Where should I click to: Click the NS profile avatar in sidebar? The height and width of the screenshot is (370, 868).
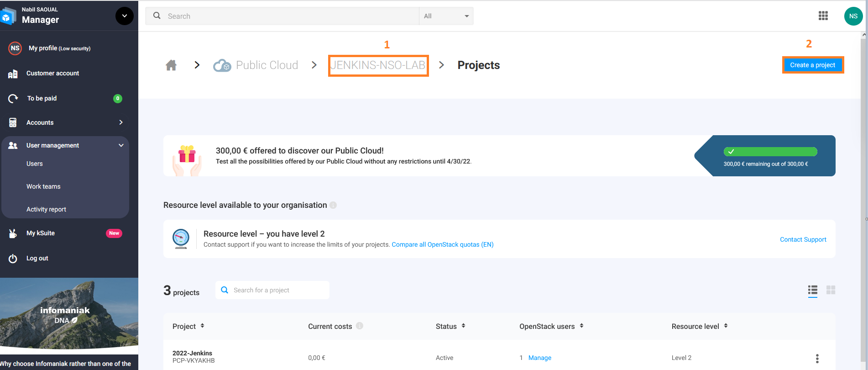(x=15, y=48)
